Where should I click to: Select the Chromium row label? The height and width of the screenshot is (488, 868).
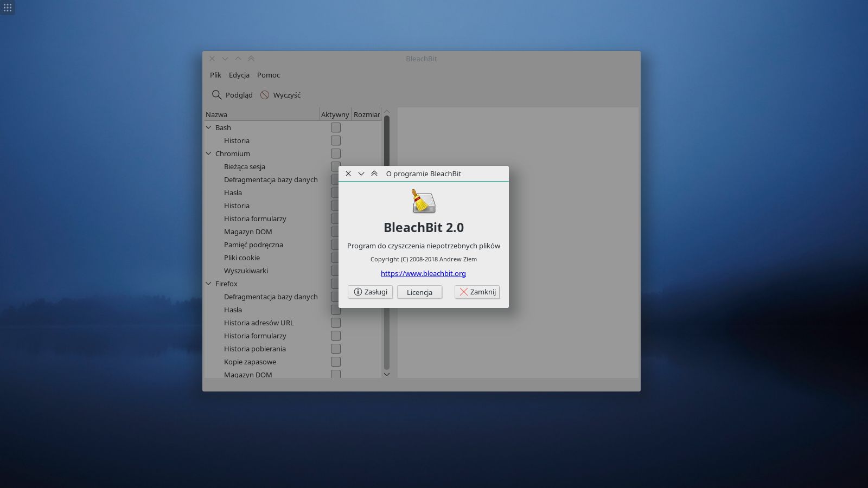(x=233, y=153)
